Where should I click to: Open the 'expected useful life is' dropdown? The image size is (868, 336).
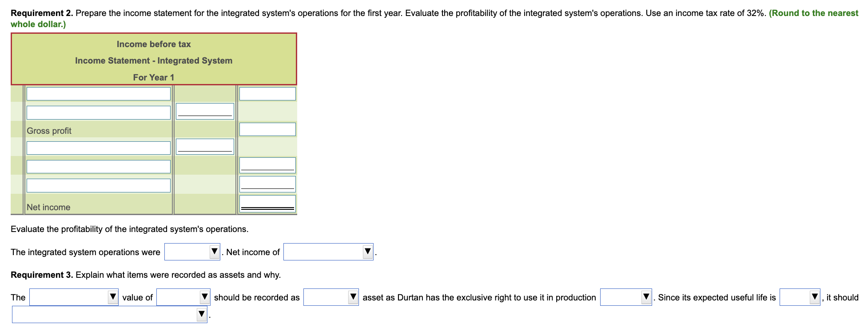pos(799,297)
